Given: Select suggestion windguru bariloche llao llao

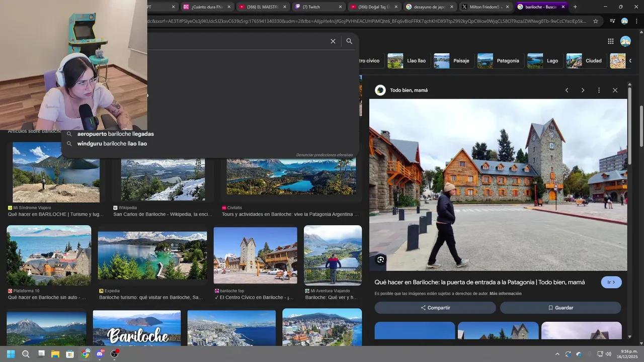Looking at the screenshot, I should [x=112, y=144].
